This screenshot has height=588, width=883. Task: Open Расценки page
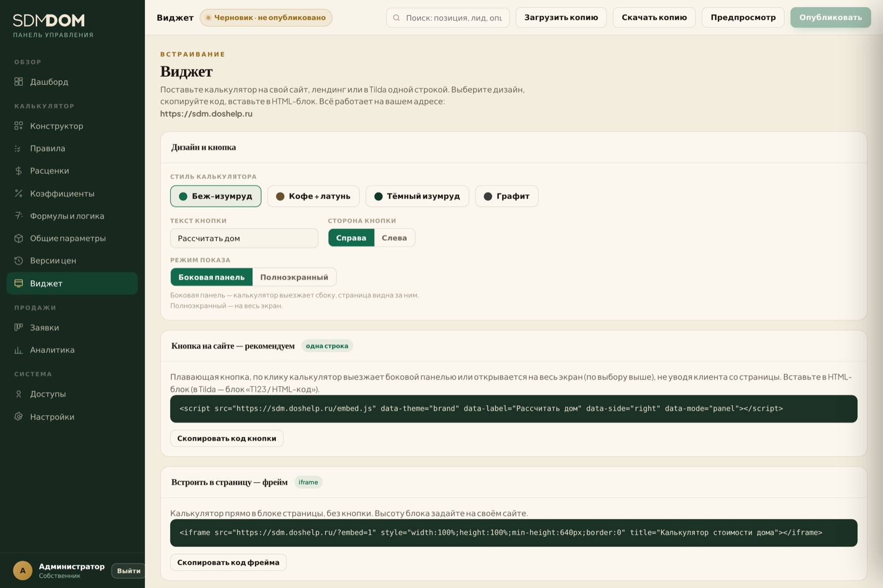(x=72, y=171)
